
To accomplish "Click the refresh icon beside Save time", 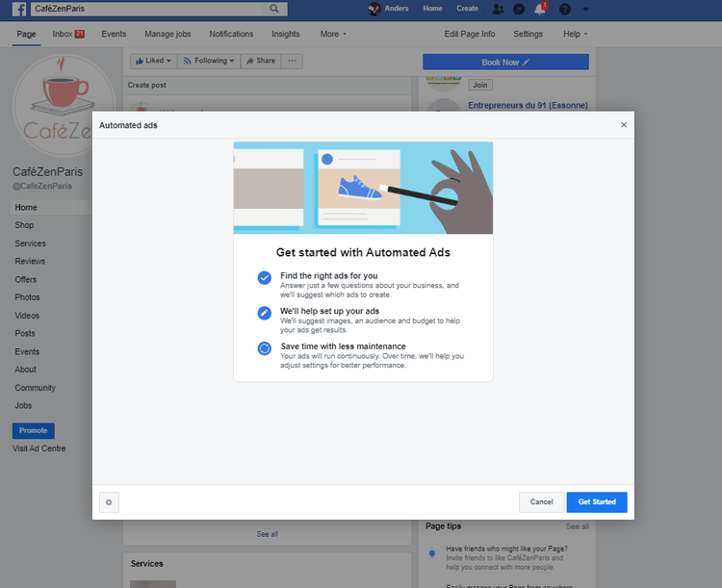I will [x=265, y=348].
